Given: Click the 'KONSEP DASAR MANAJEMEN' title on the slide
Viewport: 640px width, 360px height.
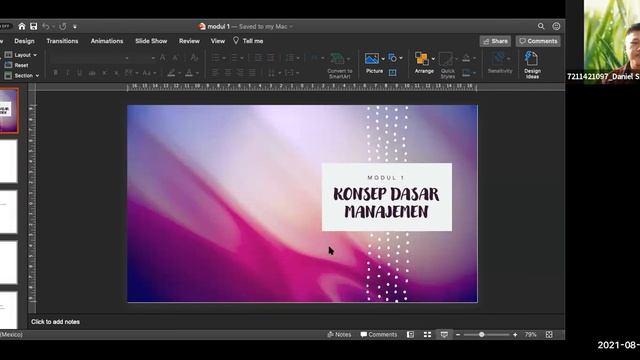Looking at the screenshot, I should (386, 203).
